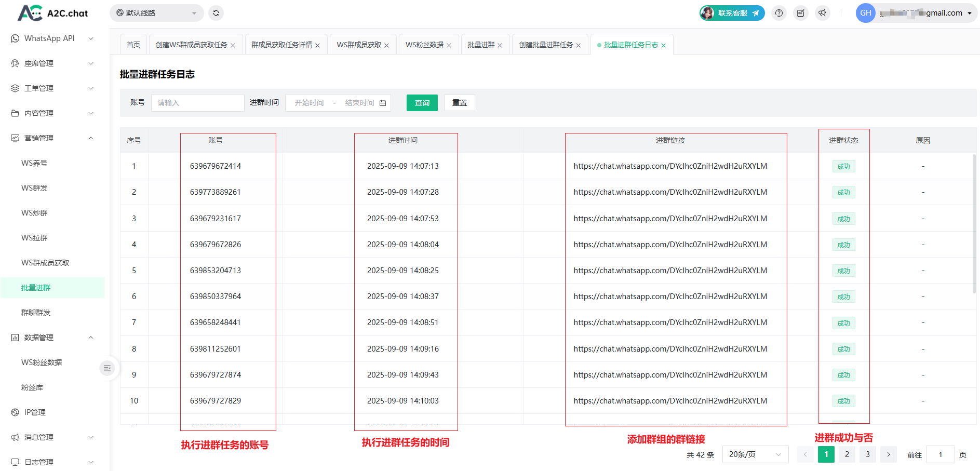Viewport: 980px width, 471px height.
Task: Go to page 2 of results
Action: tap(847, 454)
